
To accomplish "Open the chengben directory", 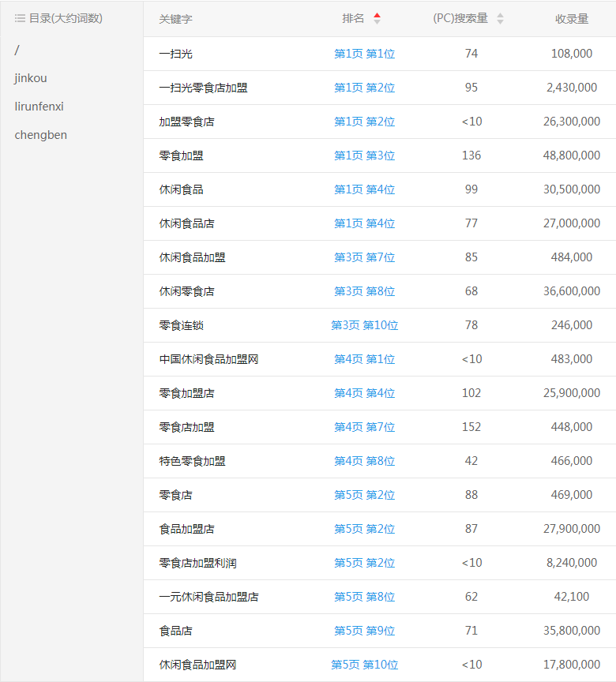I will click(40, 135).
